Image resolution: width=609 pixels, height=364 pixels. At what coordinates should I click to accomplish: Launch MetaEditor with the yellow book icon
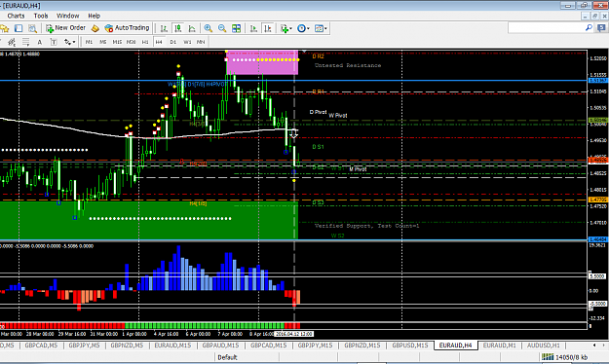click(x=95, y=28)
